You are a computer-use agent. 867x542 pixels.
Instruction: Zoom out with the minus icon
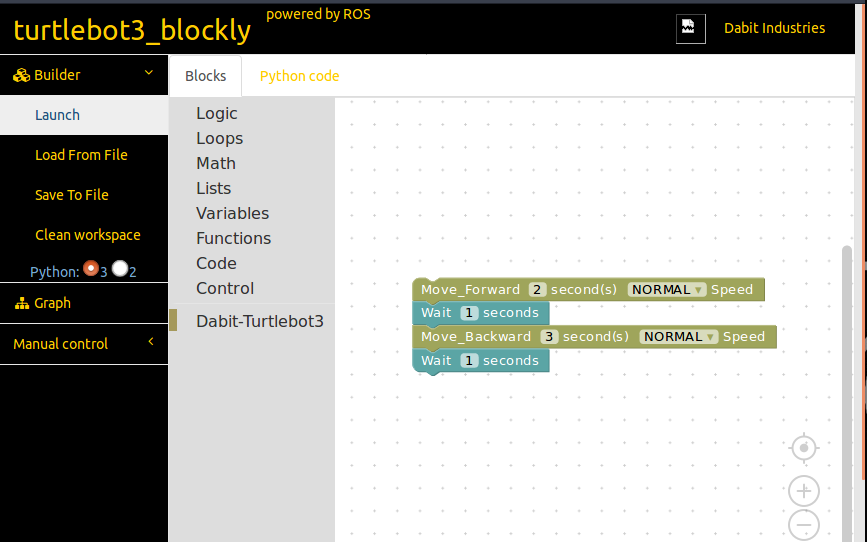click(804, 525)
